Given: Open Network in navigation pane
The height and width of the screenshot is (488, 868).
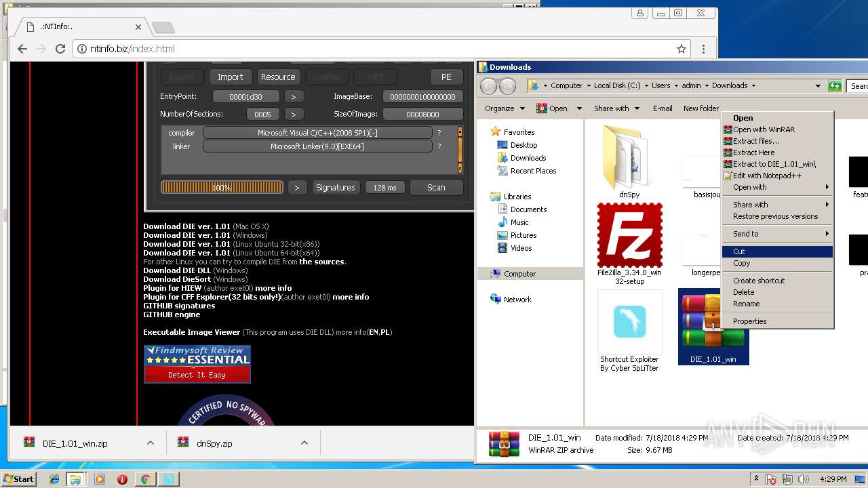Looking at the screenshot, I should [517, 300].
